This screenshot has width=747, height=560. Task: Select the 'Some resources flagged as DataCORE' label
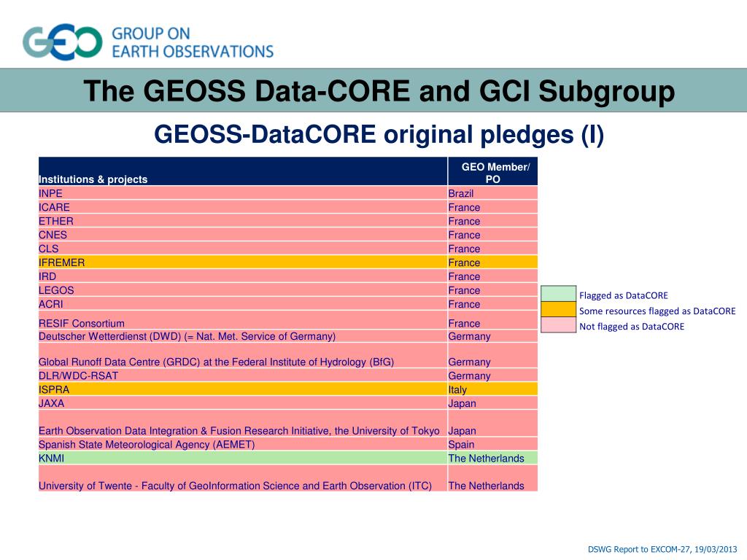[657, 311]
